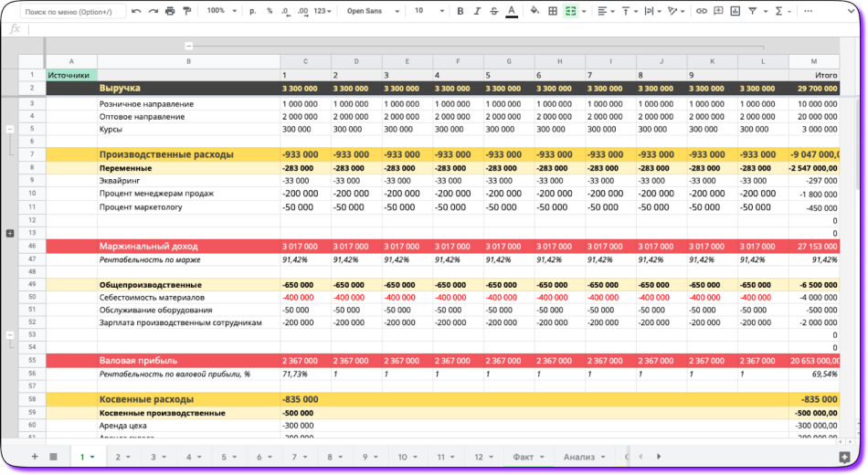This screenshot has height=475, width=868.
Task: Switch to the Анализ sheet tab
Action: (584, 457)
